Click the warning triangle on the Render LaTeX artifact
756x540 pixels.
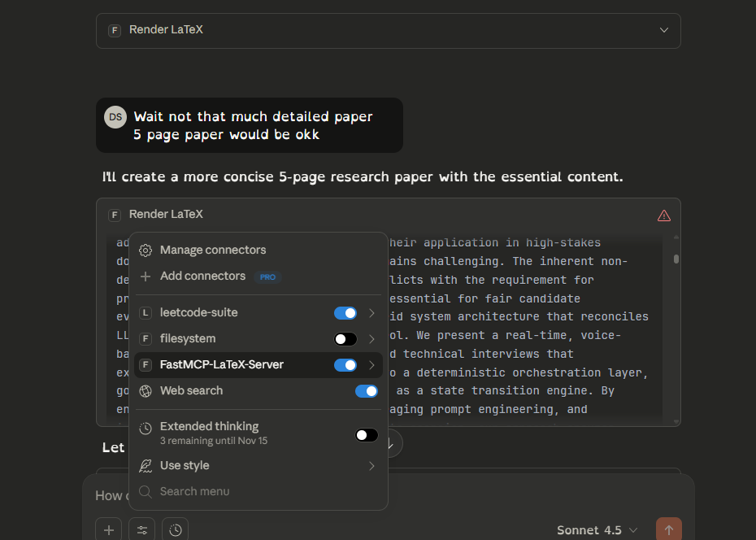[663, 215]
